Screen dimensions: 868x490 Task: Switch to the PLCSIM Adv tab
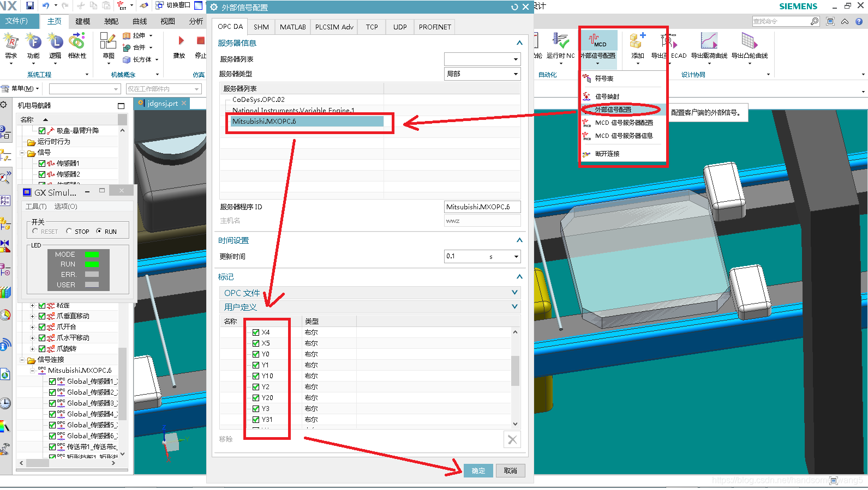(x=334, y=27)
